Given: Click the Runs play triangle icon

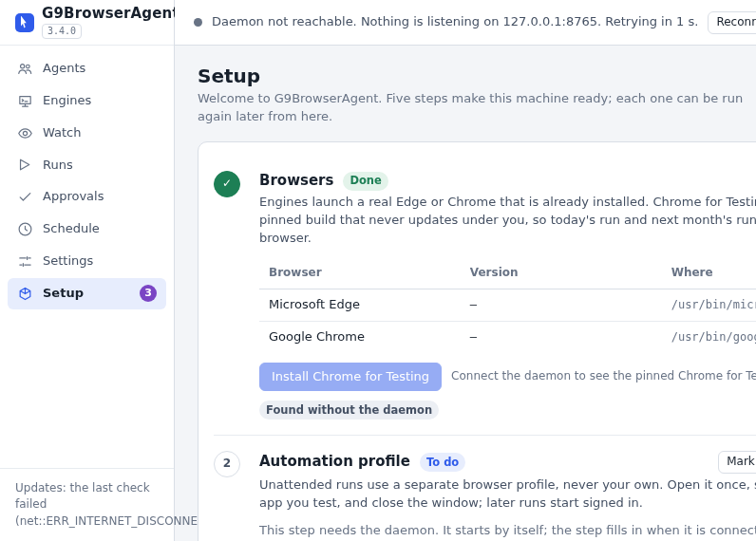Looking at the screenshot, I should [24, 165].
